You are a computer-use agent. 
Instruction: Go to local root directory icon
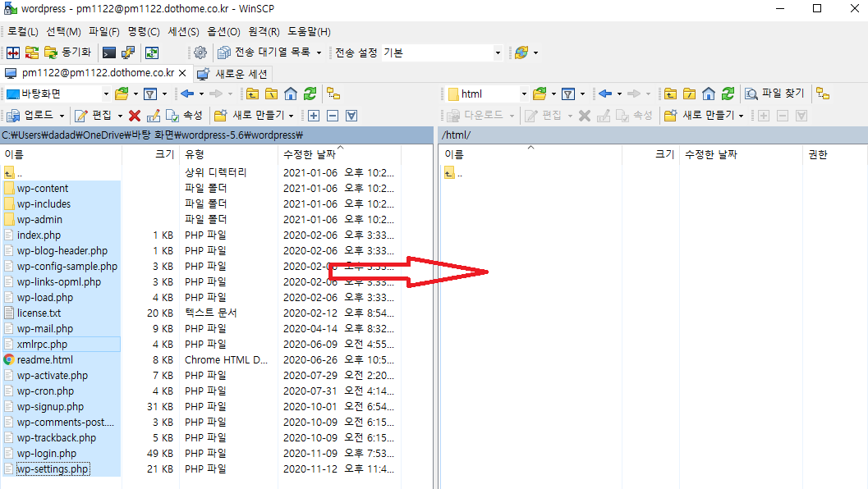pos(272,94)
